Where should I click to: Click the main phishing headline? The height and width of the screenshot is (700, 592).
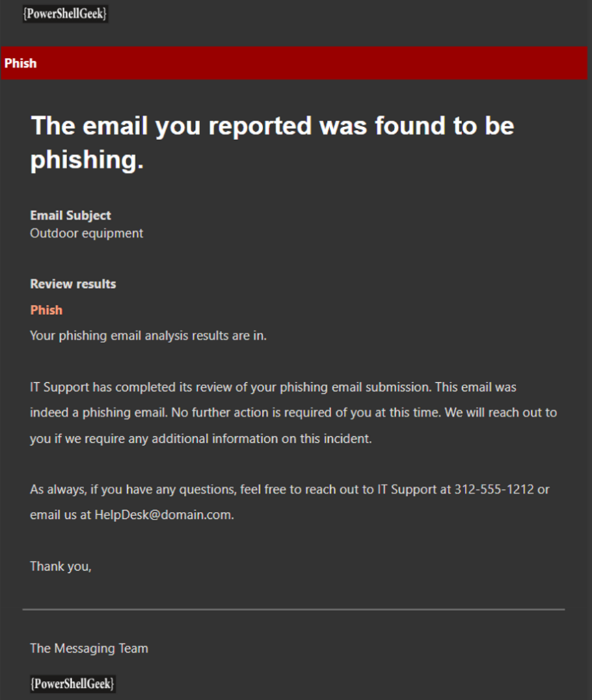click(272, 142)
